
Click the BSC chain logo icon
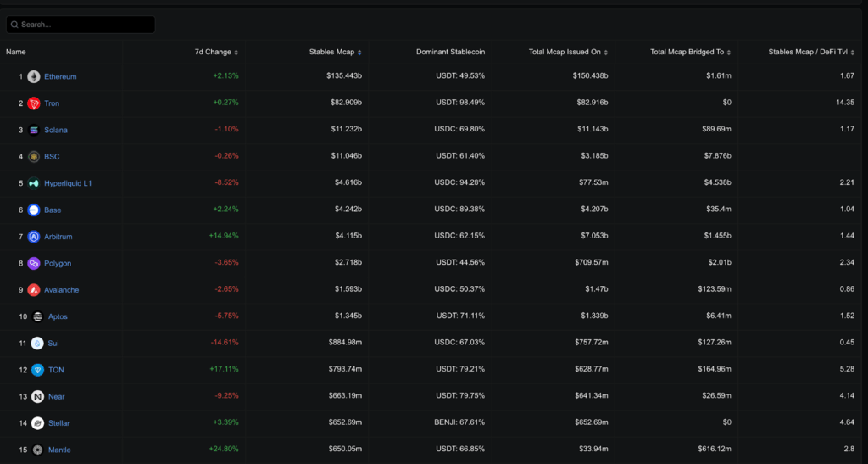tap(34, 157)
